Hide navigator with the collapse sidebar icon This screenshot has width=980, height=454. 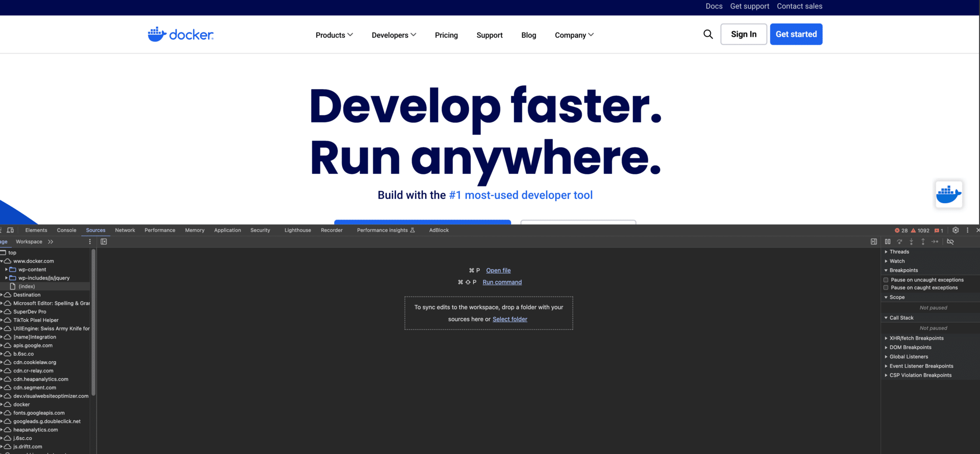[104, 242]
